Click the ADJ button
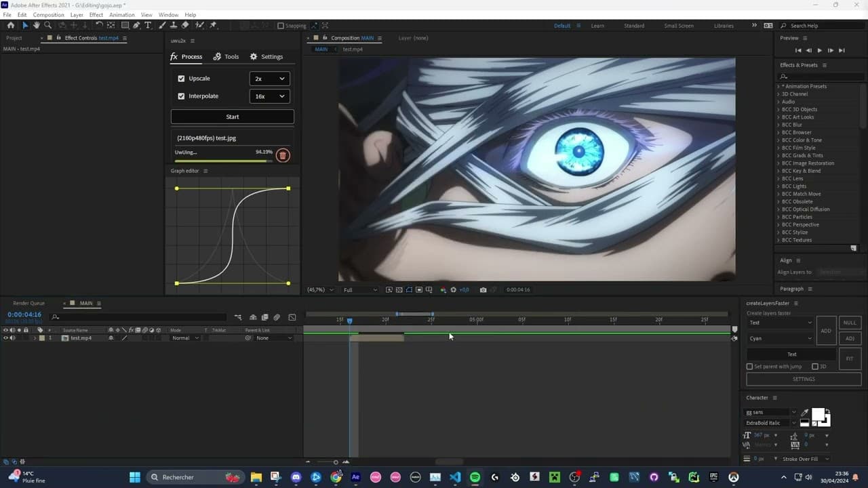The width and height of the screenshot is (868, 488). [x=850, y=338]
